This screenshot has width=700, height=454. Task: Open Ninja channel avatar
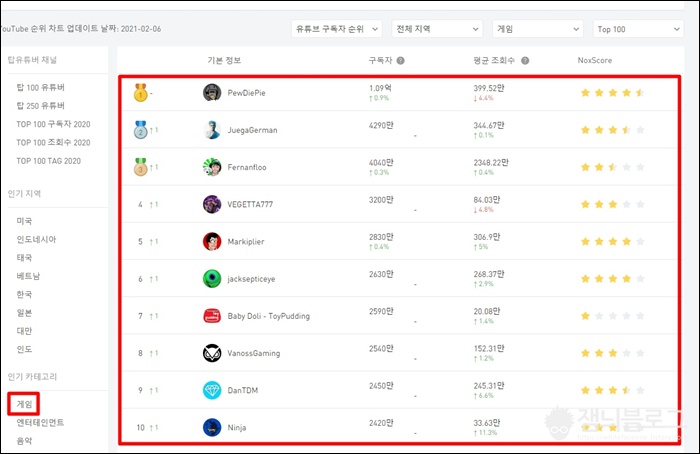[212, 428]
